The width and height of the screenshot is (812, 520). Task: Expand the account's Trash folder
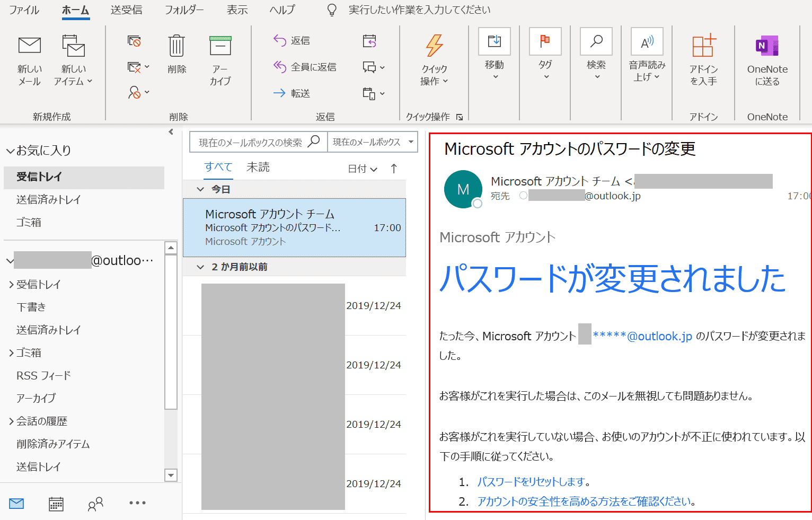tap(11, 353)
